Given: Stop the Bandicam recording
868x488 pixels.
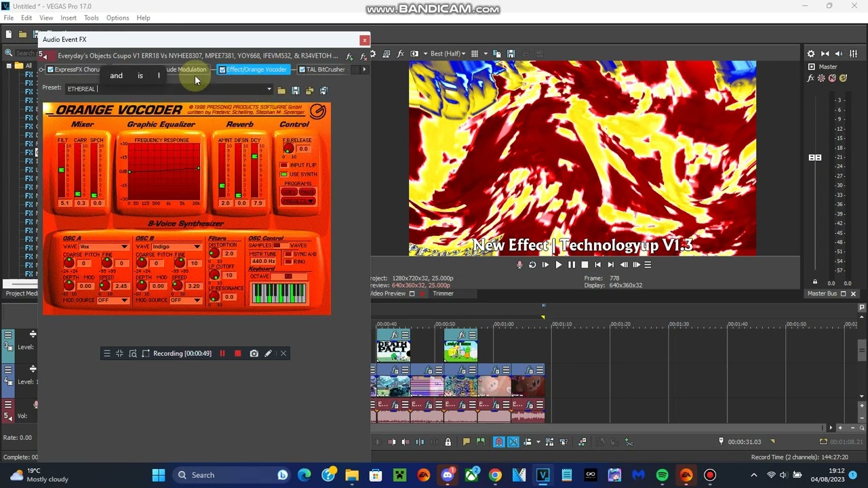Looking at the screenshot, I should (237, 353).
